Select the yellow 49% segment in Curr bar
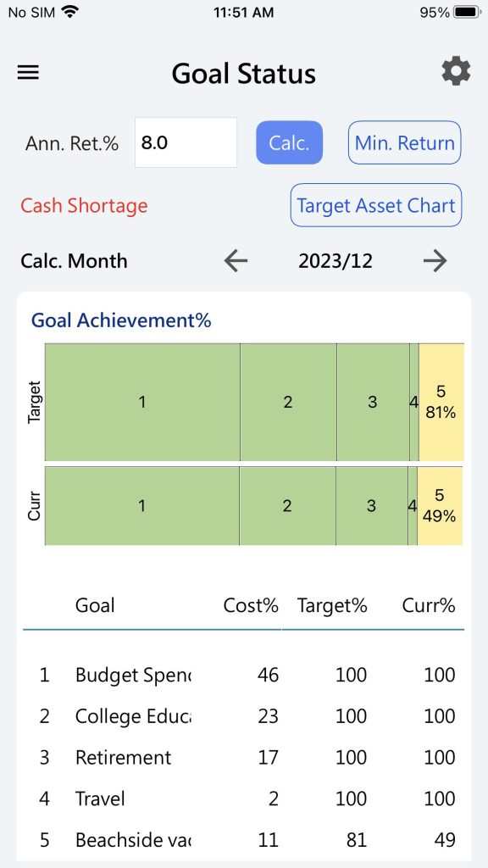Image resolution: width=488 pixels, height=868 pixels. (440, 506)
